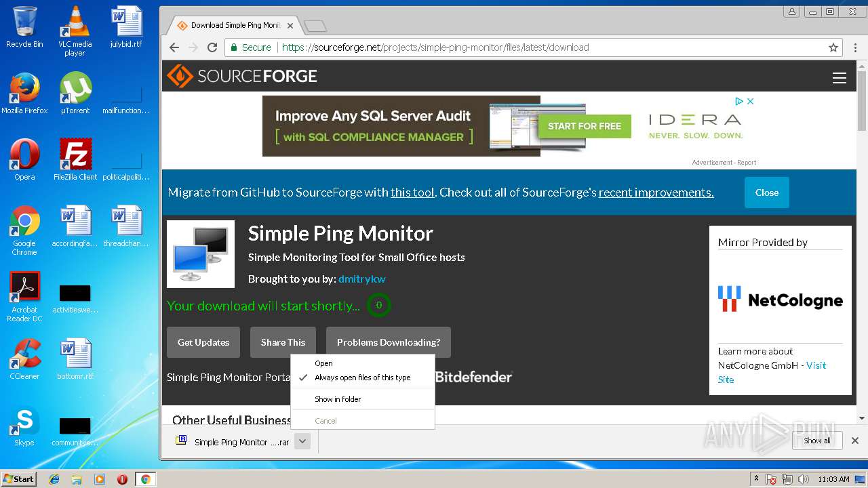
Task: Select Open from download menu
Action: coord(362,363)
